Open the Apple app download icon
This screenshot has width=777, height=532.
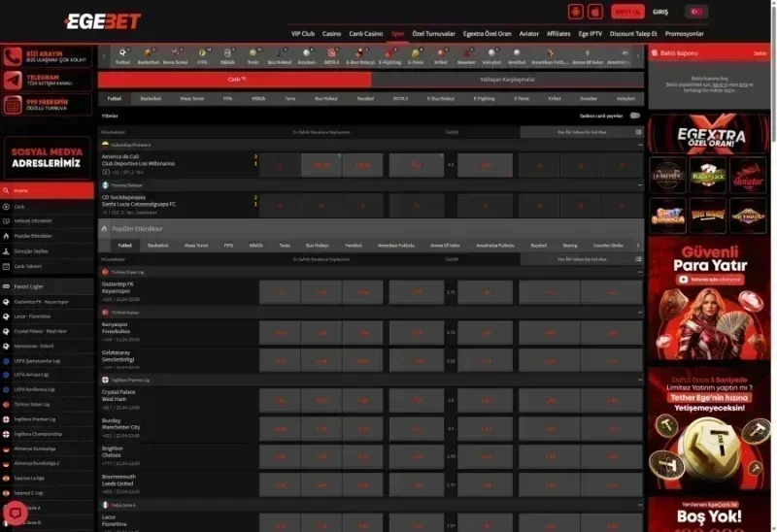[595, 12]
